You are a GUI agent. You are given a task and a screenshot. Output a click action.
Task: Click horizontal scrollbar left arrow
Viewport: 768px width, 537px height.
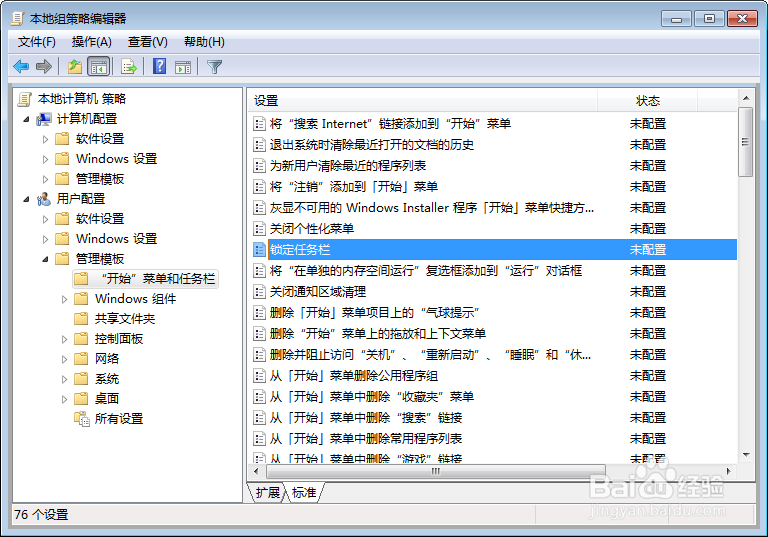[256, 471]
